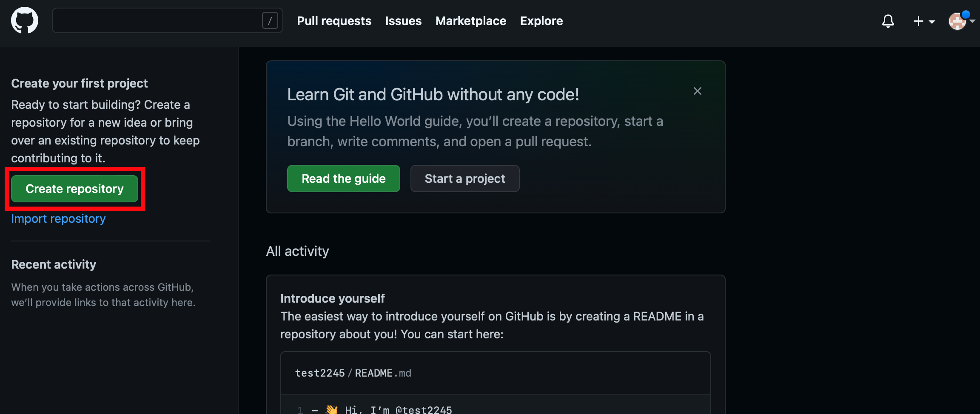Image resolution: width=980 pixels, height=414 pixels.
Task: Dismiss the Learn Git banner
Action: click(698, 91)
